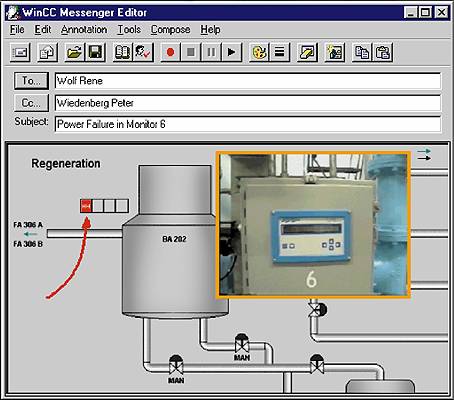Click the check names icon
Image resolution: width=454 pixels, height=400 pixels.
[143, 52]
